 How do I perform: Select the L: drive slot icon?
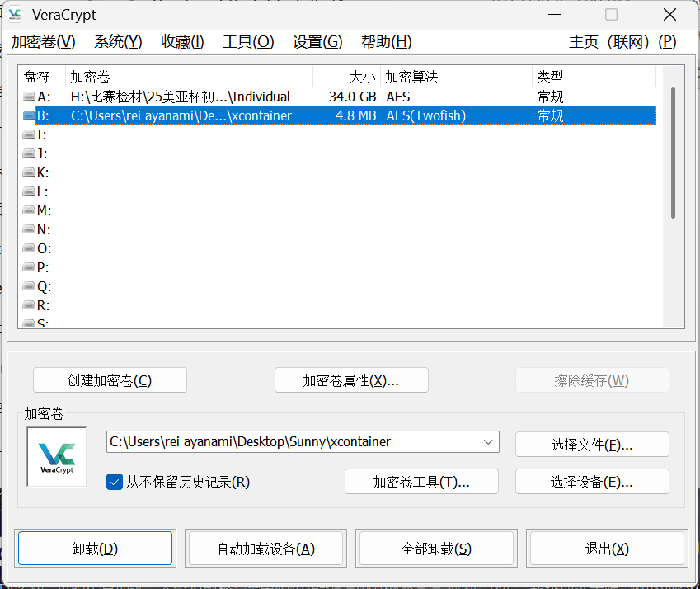click(x=29, y=191)
